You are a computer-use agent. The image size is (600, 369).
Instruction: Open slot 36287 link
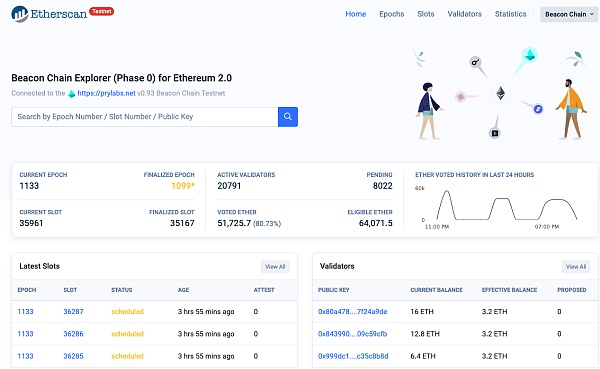[x=73, y=312]
